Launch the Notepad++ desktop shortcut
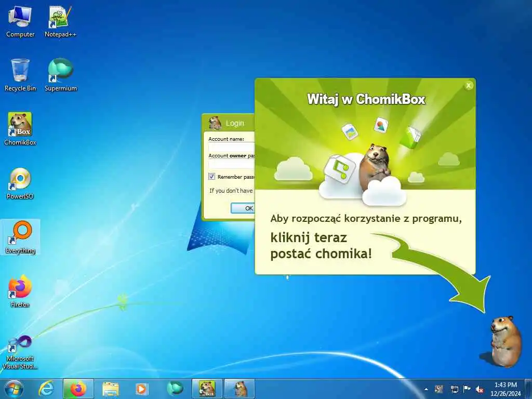 point(60,21)
